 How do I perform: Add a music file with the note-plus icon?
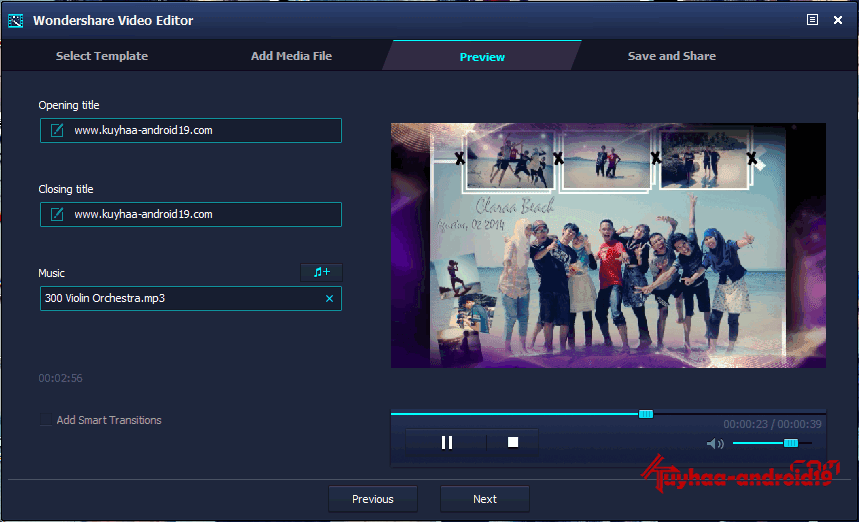click(322, 272)
